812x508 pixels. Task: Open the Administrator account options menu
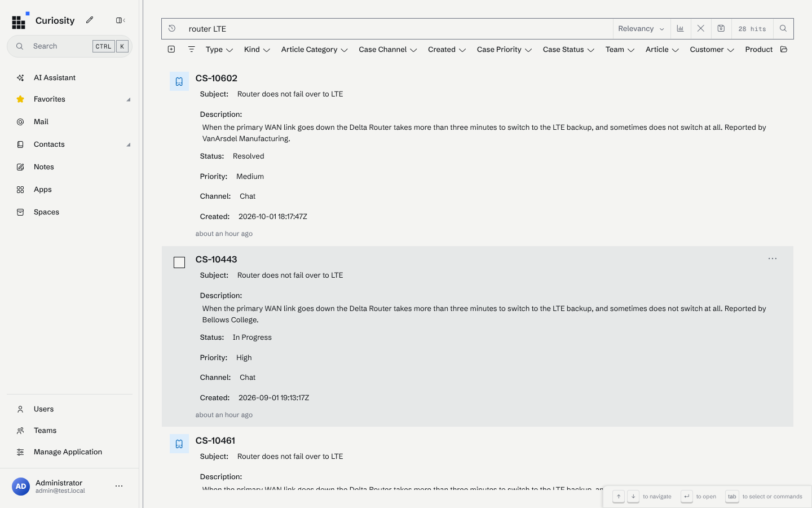pos(119,486)
